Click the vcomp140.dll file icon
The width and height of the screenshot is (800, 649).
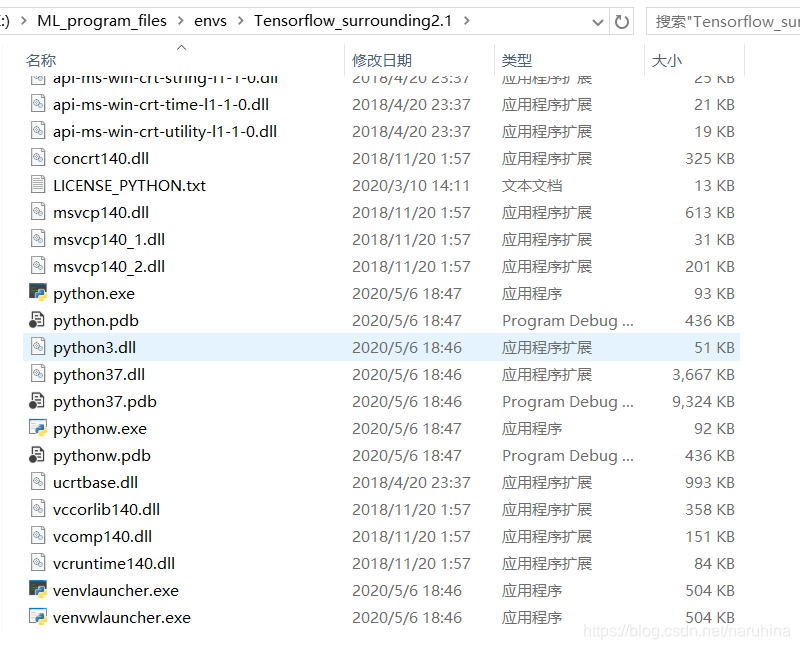pos(38,536)
